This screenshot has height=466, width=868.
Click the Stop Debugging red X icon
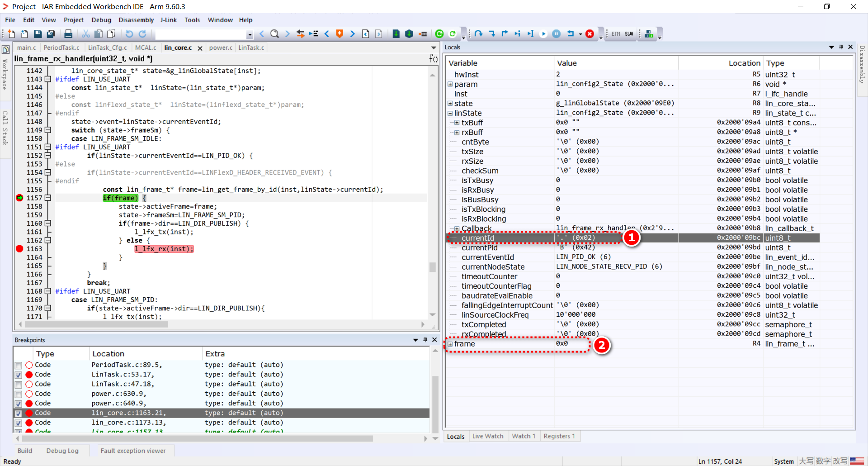click(x=590, y=34)
